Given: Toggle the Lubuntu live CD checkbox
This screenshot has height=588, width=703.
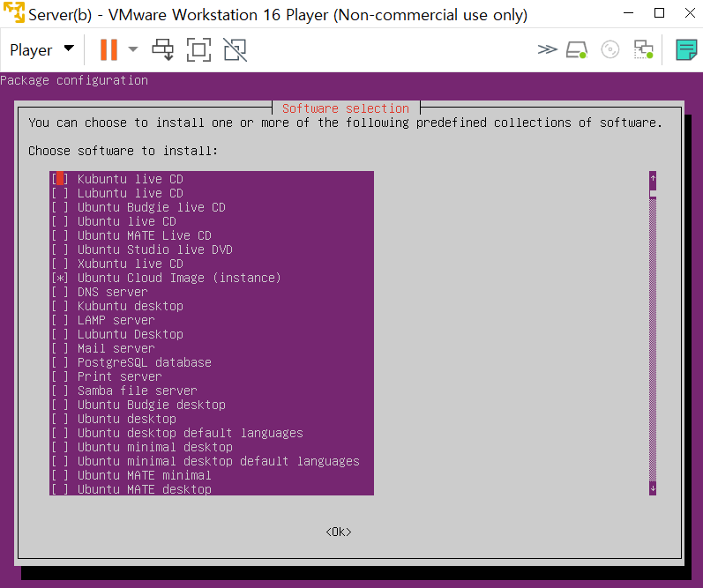Looking at the screenshot, I should (x=60, y=193).
